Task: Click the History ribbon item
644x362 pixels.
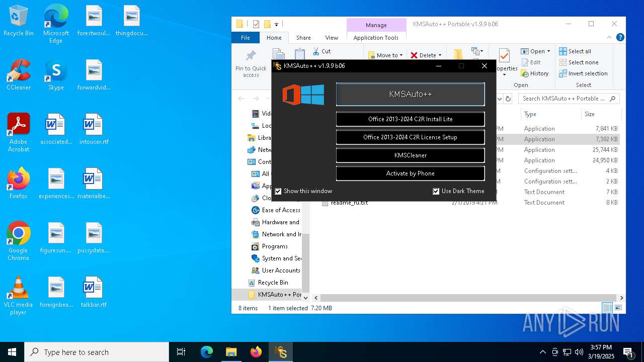Action: click(535, 73)
